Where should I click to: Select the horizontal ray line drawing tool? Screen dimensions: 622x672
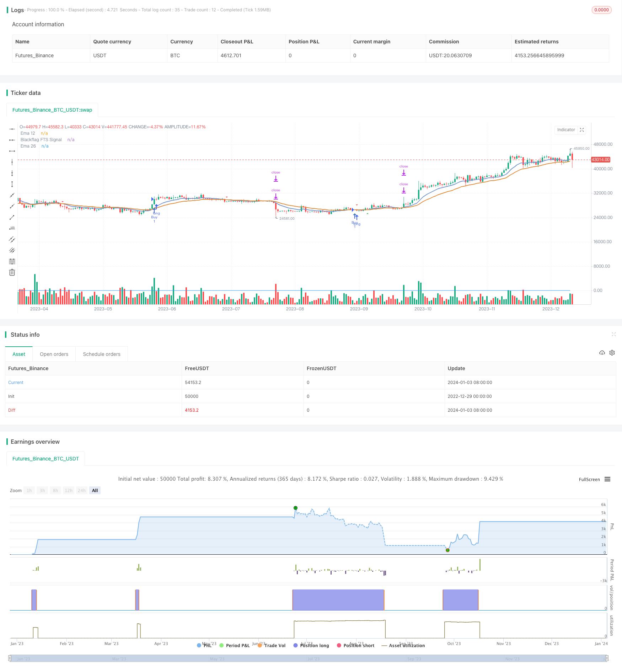click(12, 140)
